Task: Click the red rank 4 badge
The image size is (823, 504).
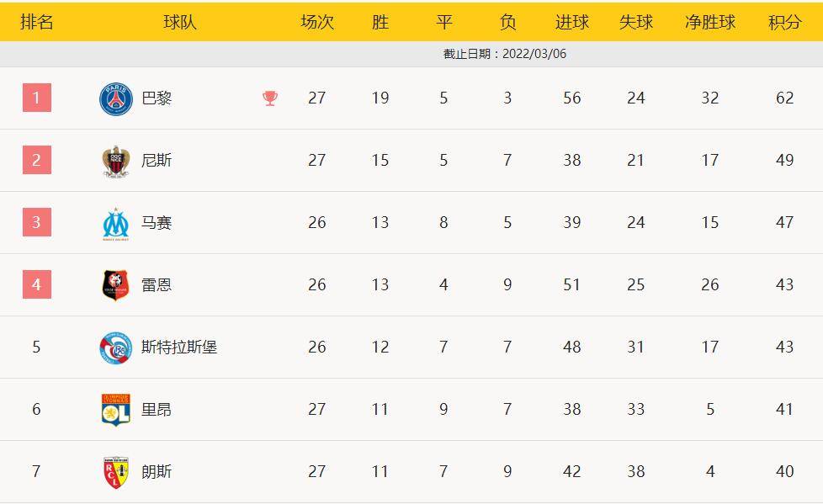Action: 37,284
